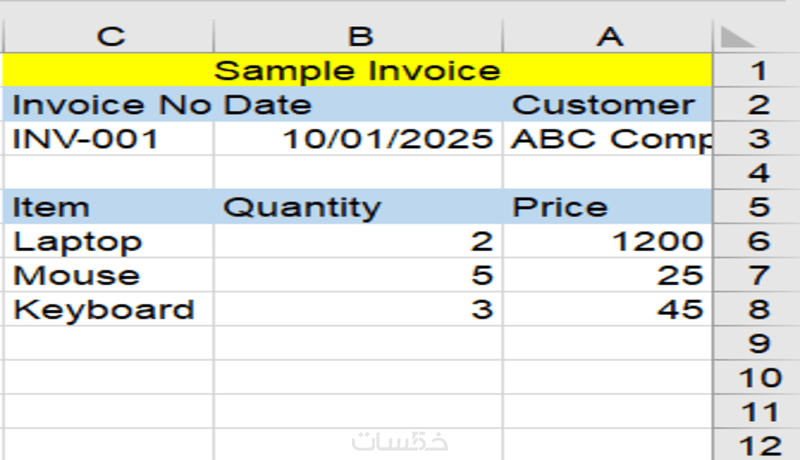Click the Mouse item cell
The image size is (800, 460).
click(111, 275)
